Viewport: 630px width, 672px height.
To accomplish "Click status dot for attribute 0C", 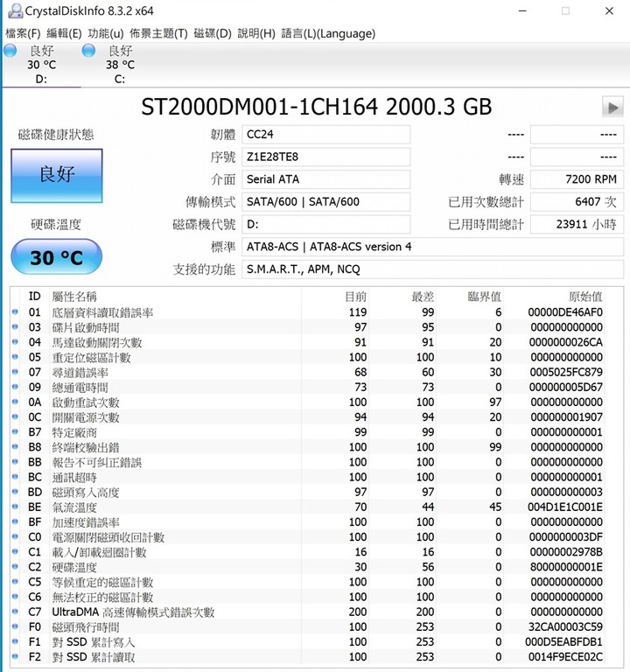I will (15, 417).
